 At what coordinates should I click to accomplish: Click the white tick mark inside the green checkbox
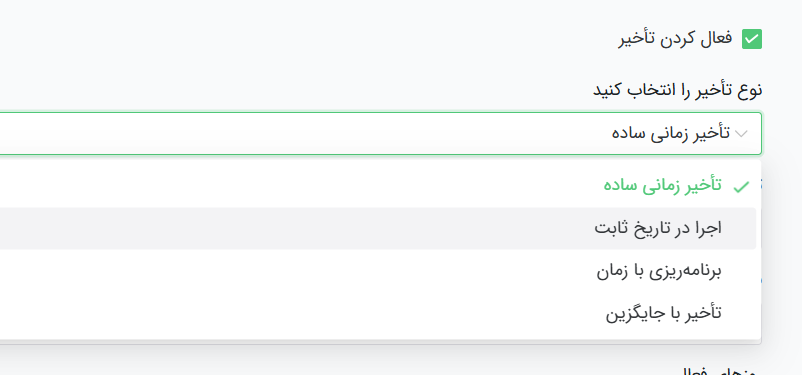(x=751, y=39)
